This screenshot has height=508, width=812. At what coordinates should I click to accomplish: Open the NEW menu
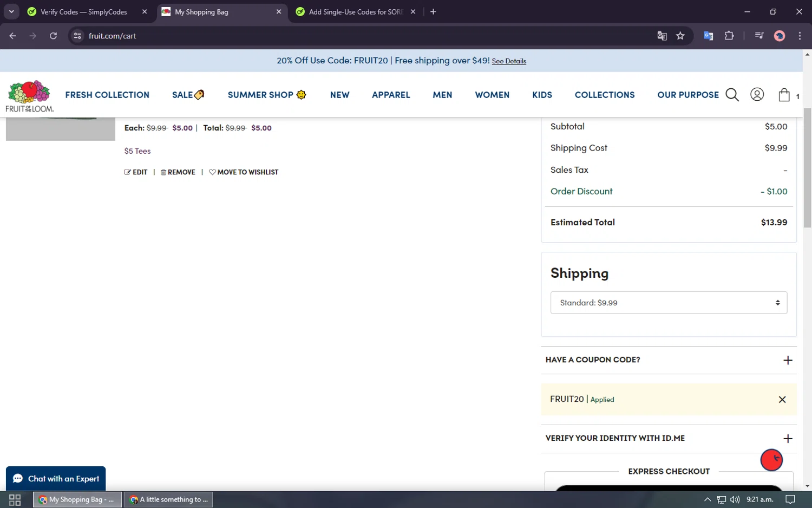340,95
